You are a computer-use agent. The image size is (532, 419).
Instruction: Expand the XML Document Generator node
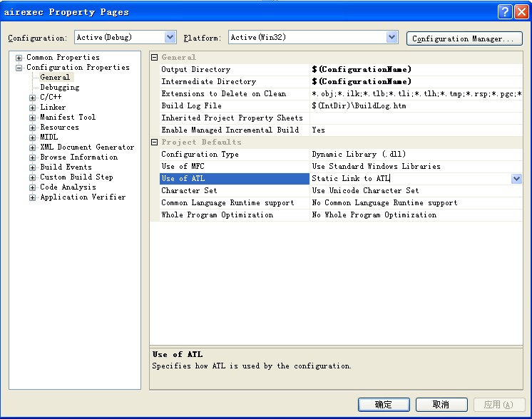click(33, 148)
